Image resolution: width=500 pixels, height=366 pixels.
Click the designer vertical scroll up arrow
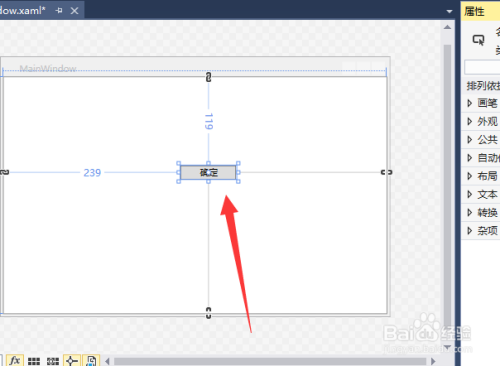(x=447, y=27)
